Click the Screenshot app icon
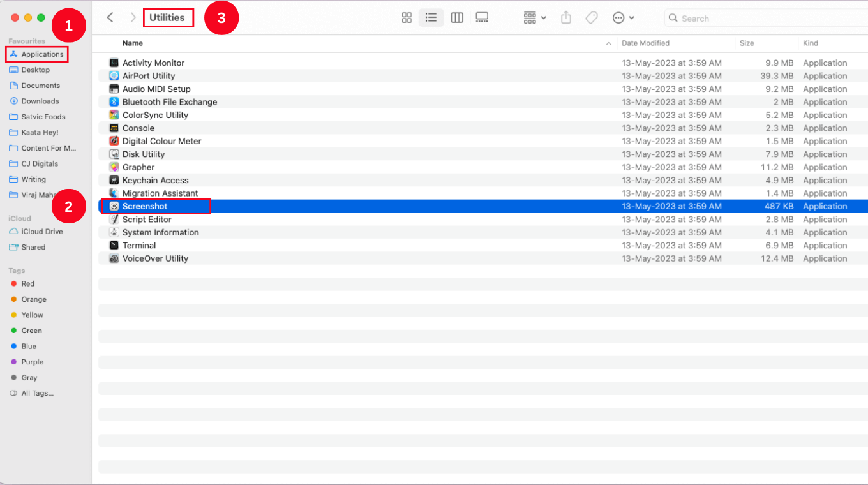 (x=114, y=206)
